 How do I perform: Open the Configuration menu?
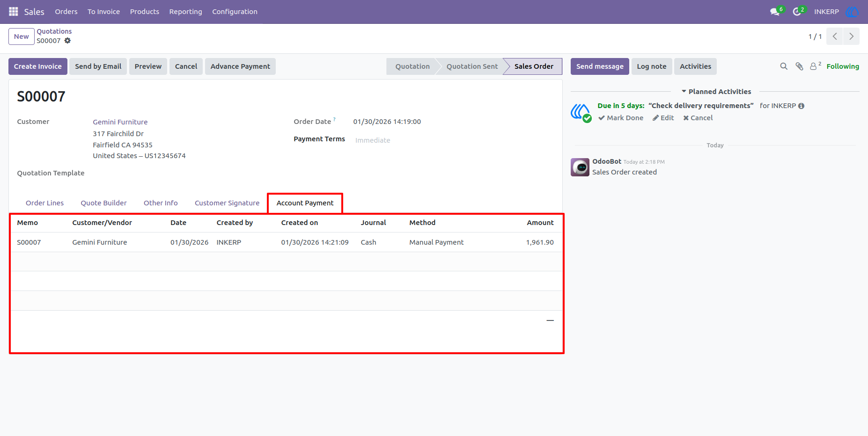point(235,12)
